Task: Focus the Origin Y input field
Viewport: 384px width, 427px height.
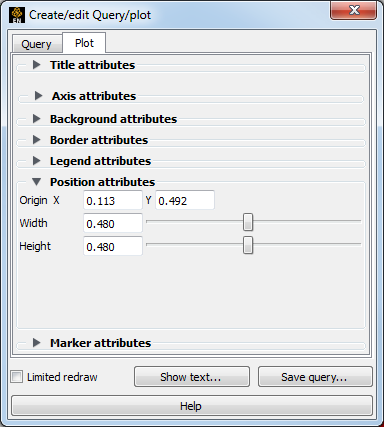Action: coord(185,200)
